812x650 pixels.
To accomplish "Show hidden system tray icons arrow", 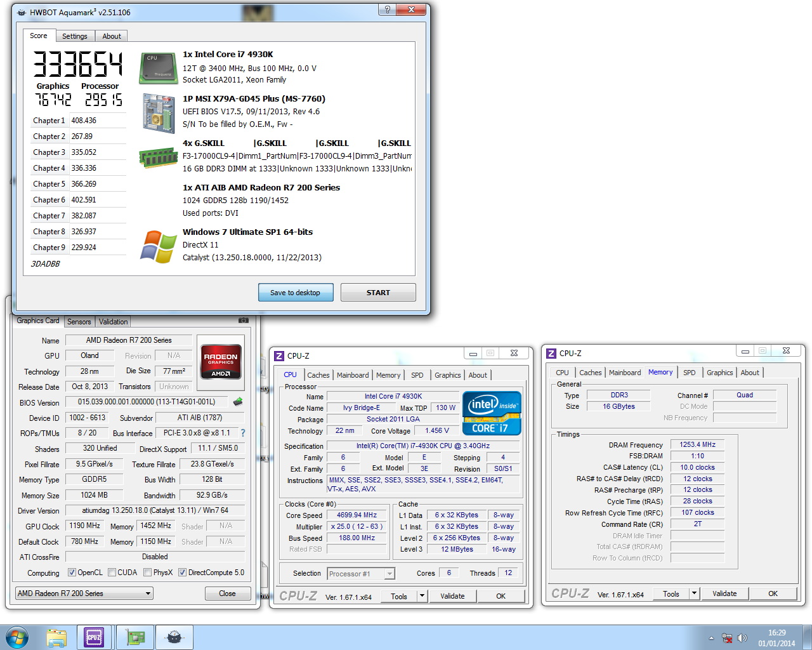I will pos(711,638).
